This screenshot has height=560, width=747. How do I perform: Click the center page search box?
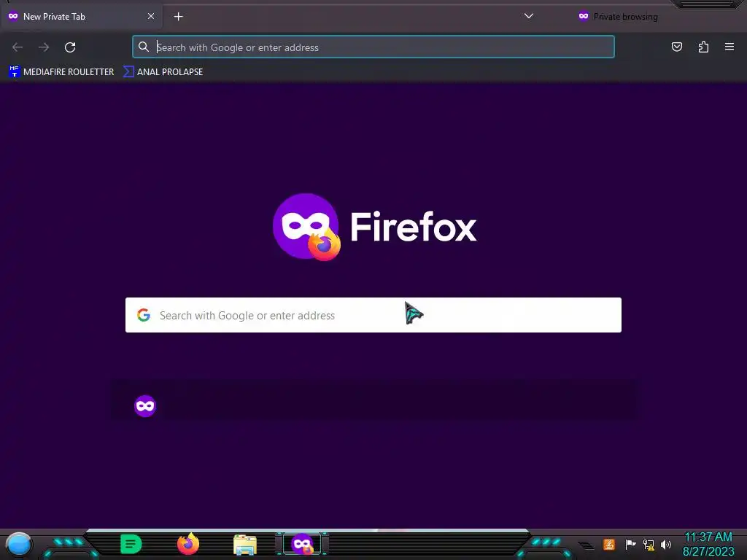click(x=373, y=315)
